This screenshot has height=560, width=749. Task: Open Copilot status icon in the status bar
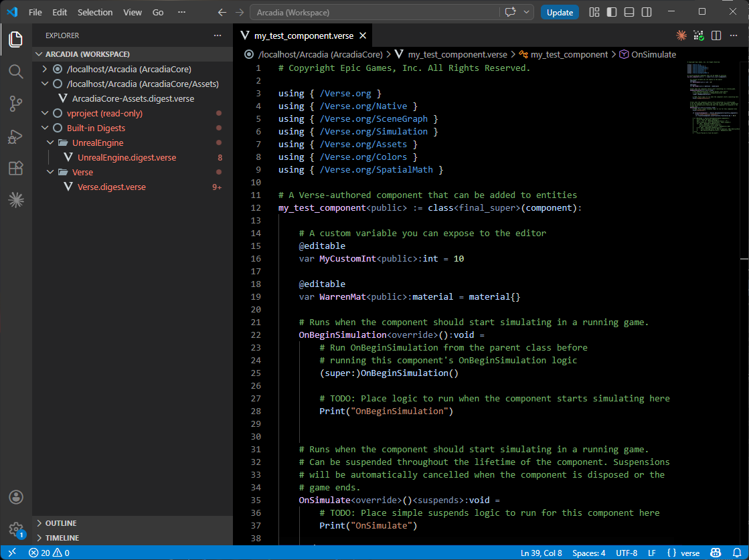716,553
